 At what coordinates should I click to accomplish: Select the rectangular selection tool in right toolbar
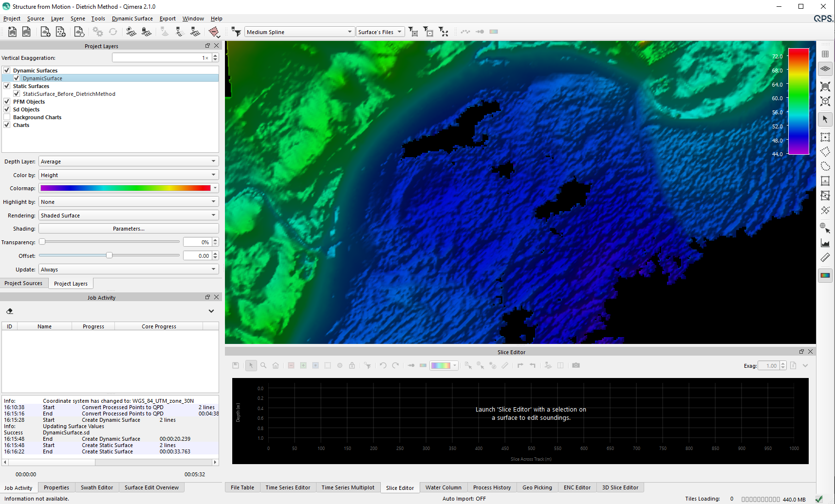click(x=825, y=137)
